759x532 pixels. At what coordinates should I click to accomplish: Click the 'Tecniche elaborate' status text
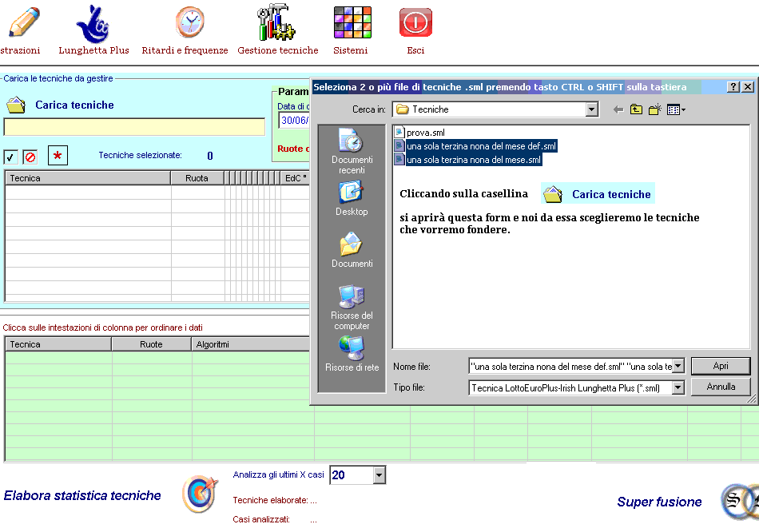(x=275, y=501)
